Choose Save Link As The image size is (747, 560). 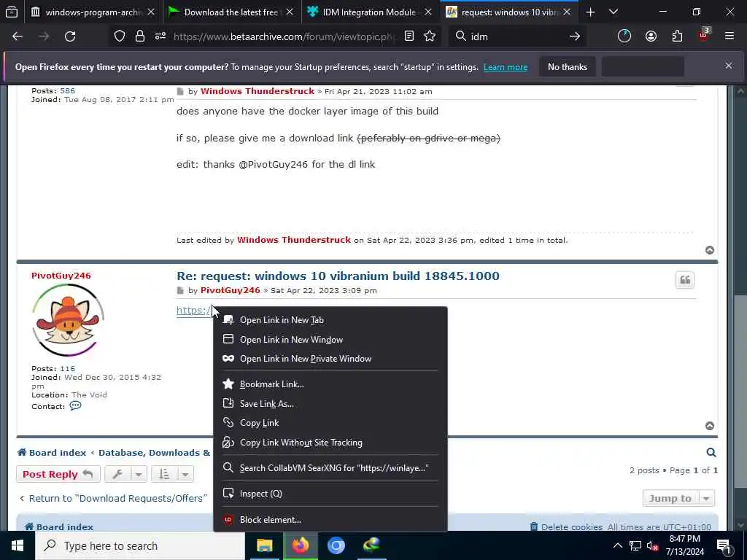(330, 403)
